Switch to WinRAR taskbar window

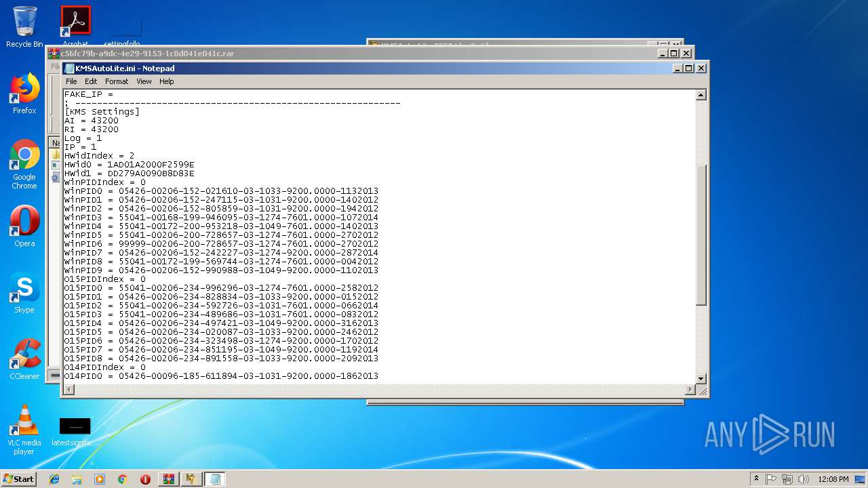point(168,479)
